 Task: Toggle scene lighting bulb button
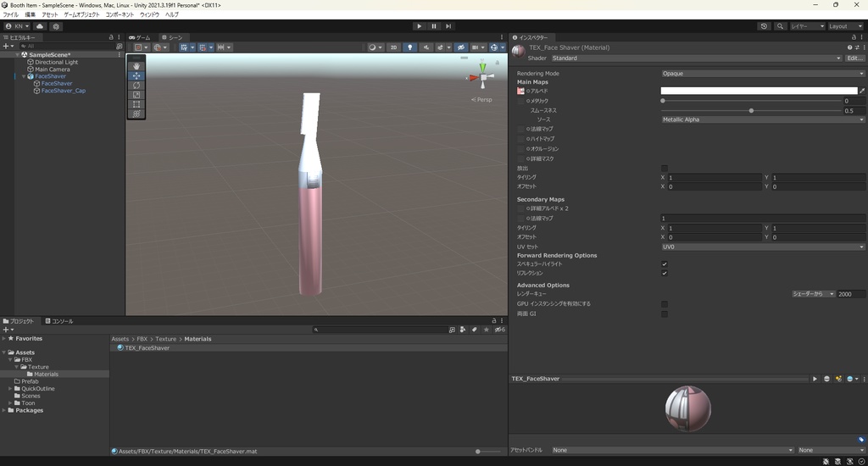[409, 47]
